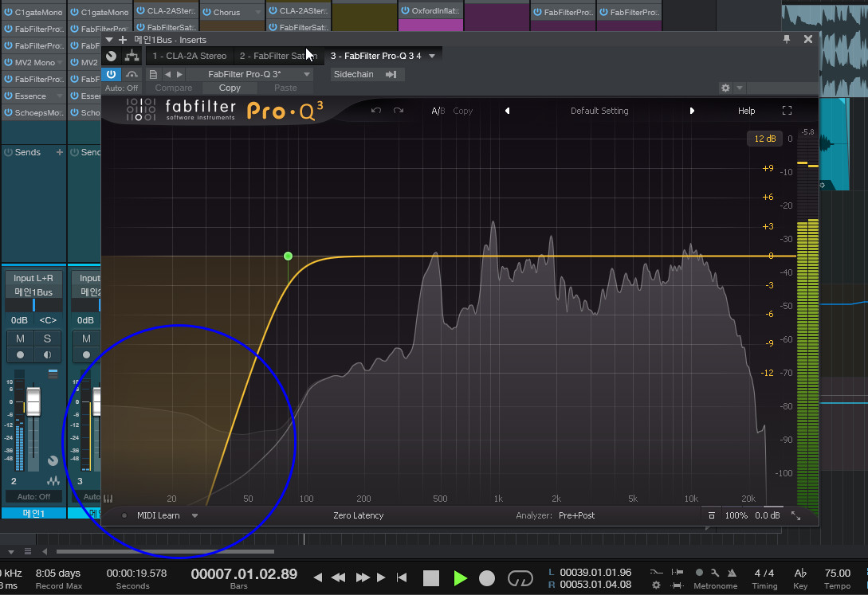Open Analyzer Pre+Post settings
Screen dimensions: 868x595
pyautogui.click(x=576, y=515)
